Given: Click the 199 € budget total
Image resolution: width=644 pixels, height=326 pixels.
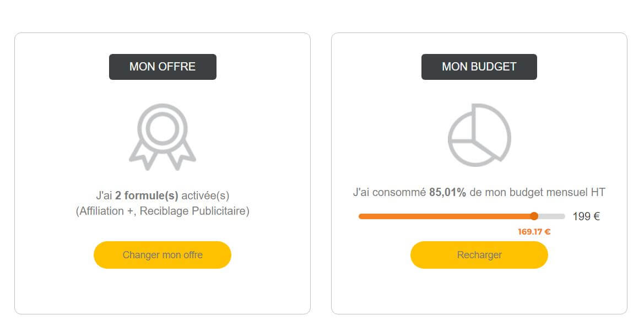Looking at the screenshot, I should point(586,216).
